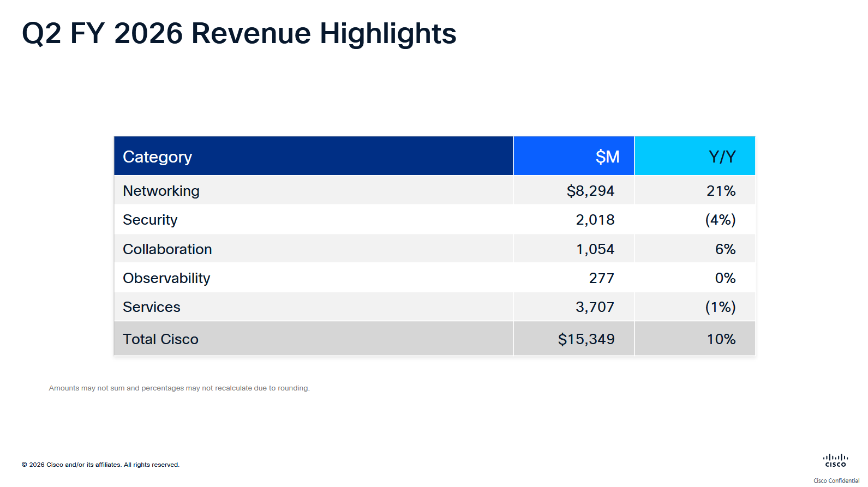The height and width of the screenshot is (487, 868).
Task: Select the $15,349 total revenue cell
Action: click(586, 339)
